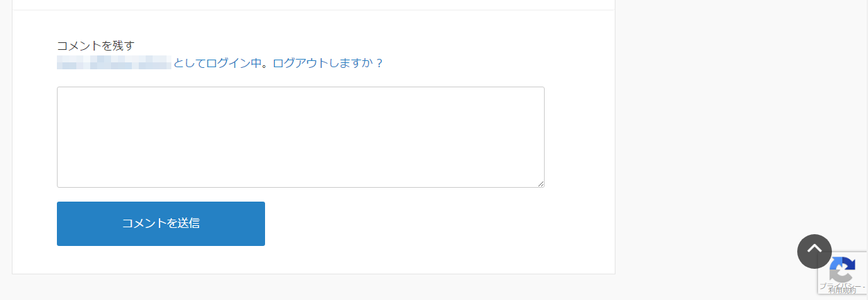The width and height of the screenshot is (868, 300).
Task: Click the としてログイン中 text link
Action: click(x=216, y=63)
